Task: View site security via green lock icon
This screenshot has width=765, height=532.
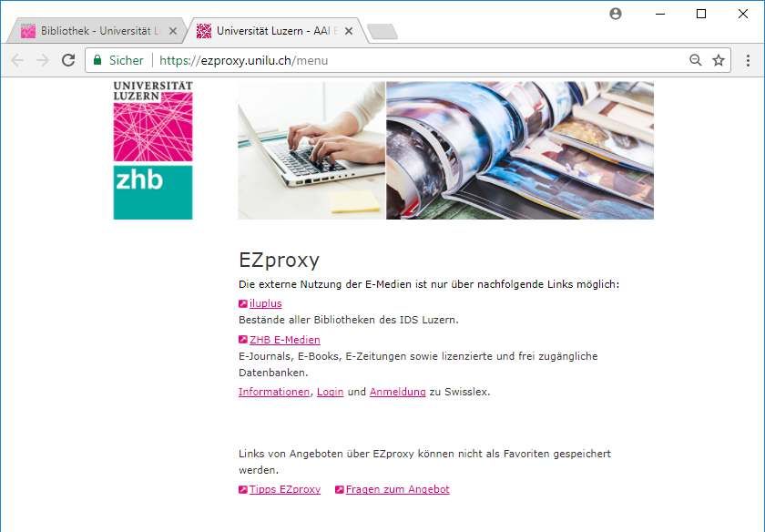Action: 97,60
